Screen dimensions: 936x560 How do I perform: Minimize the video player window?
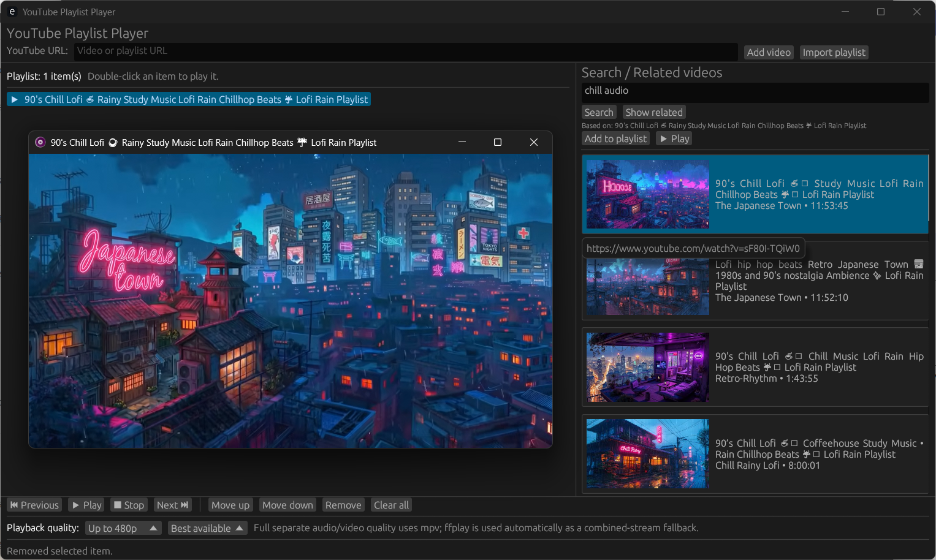[x=462, y=142]
